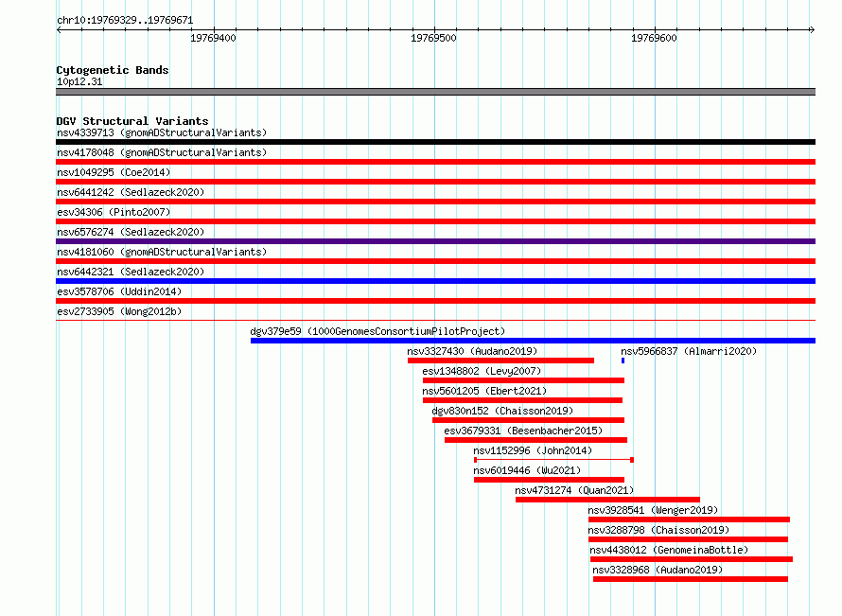842x616 pixels.
Task: Click ruler position 19769600
Action: (x=654, y=38)
